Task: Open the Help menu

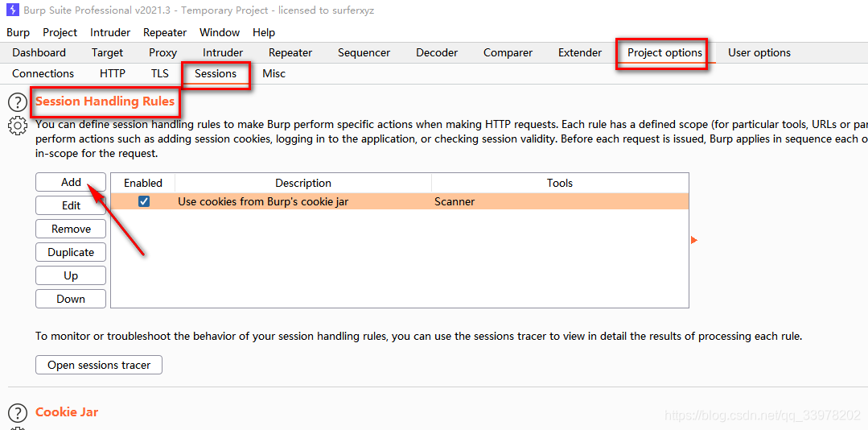Action: coord(264,33)
